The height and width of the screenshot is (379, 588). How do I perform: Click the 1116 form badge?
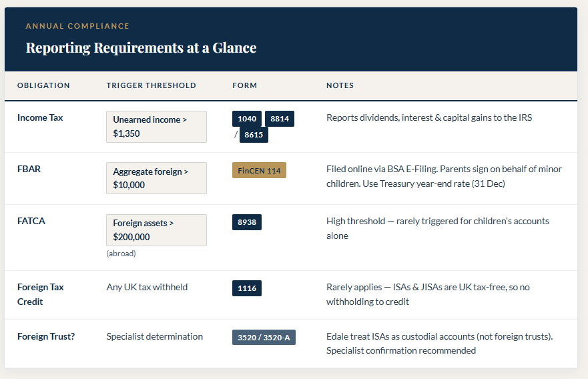247,288
